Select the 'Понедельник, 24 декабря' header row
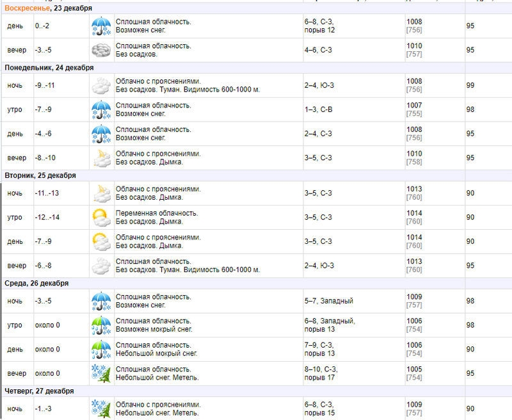 (x=49, y=68)
